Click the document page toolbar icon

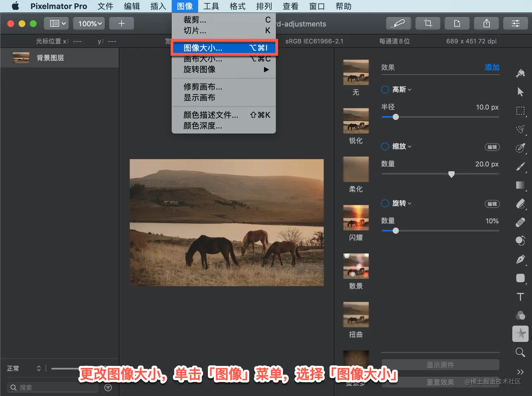[457, 24]
